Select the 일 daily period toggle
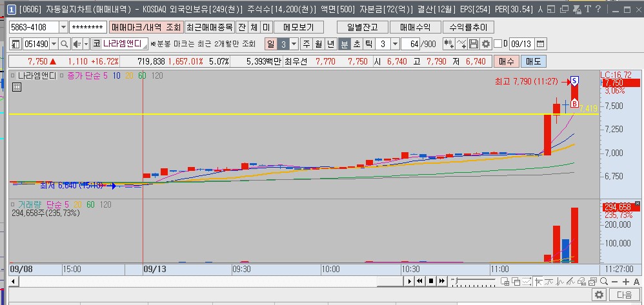 [x=270, y=44]
